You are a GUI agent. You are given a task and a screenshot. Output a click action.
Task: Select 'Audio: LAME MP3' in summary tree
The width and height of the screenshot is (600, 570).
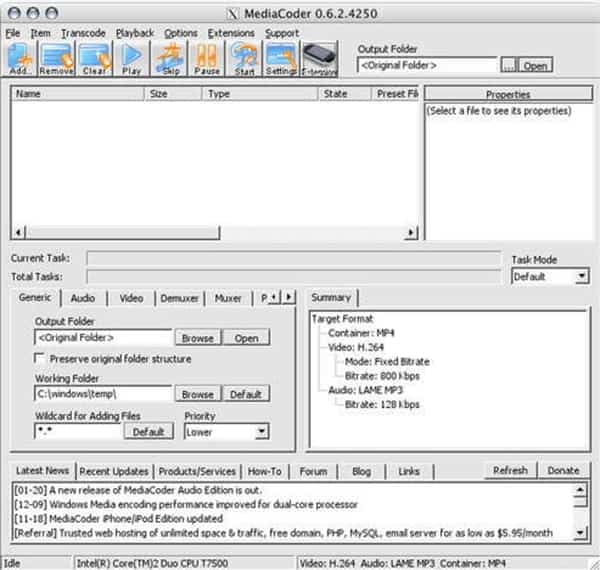point(365,390)
